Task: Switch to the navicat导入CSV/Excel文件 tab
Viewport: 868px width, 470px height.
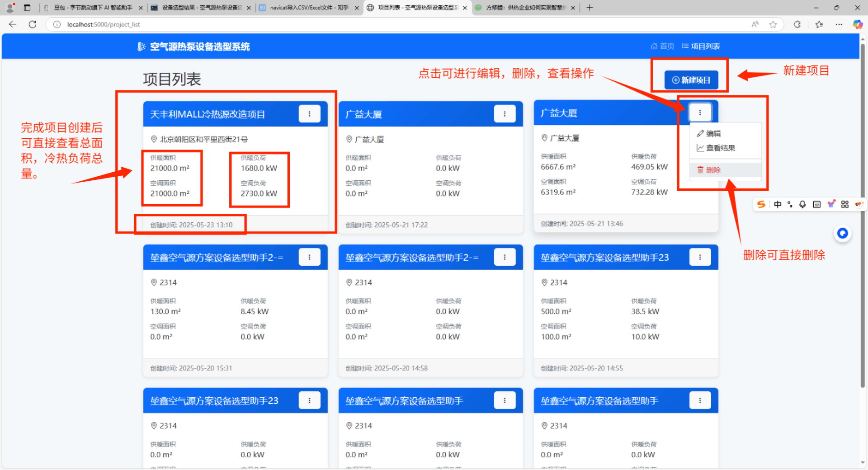Action: (309, 8)
